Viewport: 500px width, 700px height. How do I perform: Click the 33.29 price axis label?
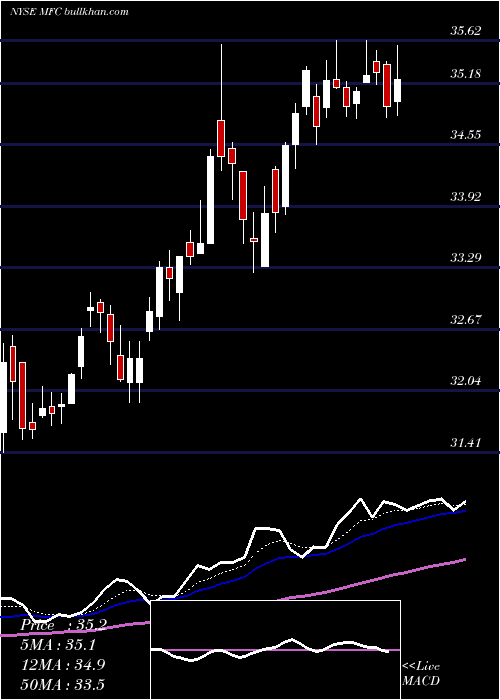coord(466,258)
